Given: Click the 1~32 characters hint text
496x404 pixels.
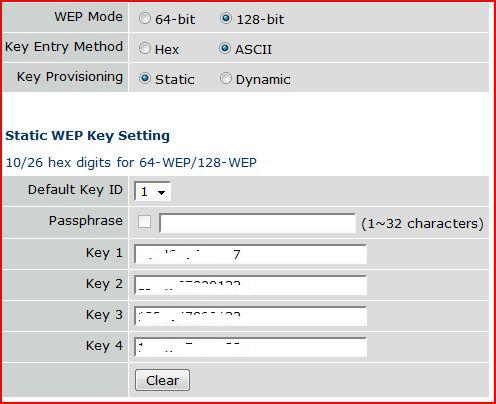Looking at the screenshot, I should pos(422,223).
